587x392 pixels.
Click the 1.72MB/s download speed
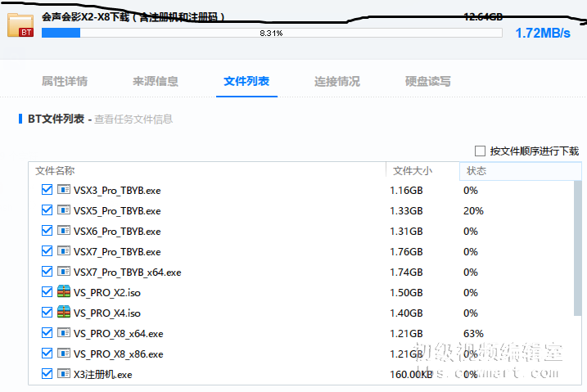(x=543, y=33)
